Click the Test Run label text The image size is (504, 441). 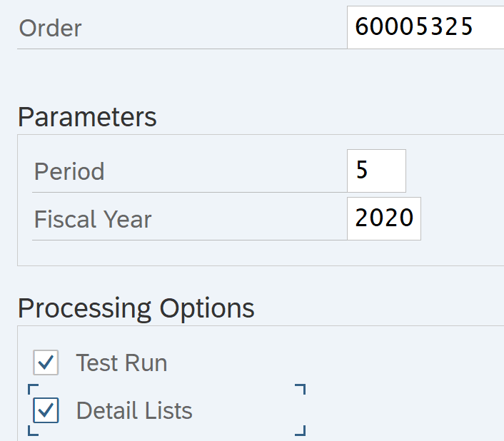[121, 363]
